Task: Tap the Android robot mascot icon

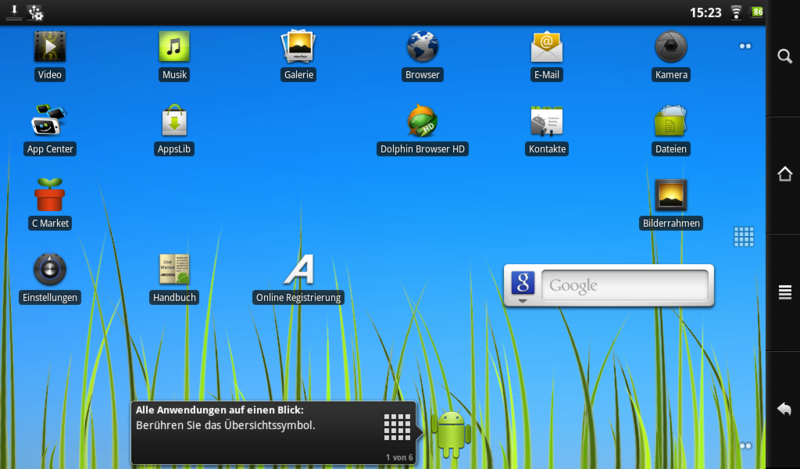Action: click(x=451, y=433)
